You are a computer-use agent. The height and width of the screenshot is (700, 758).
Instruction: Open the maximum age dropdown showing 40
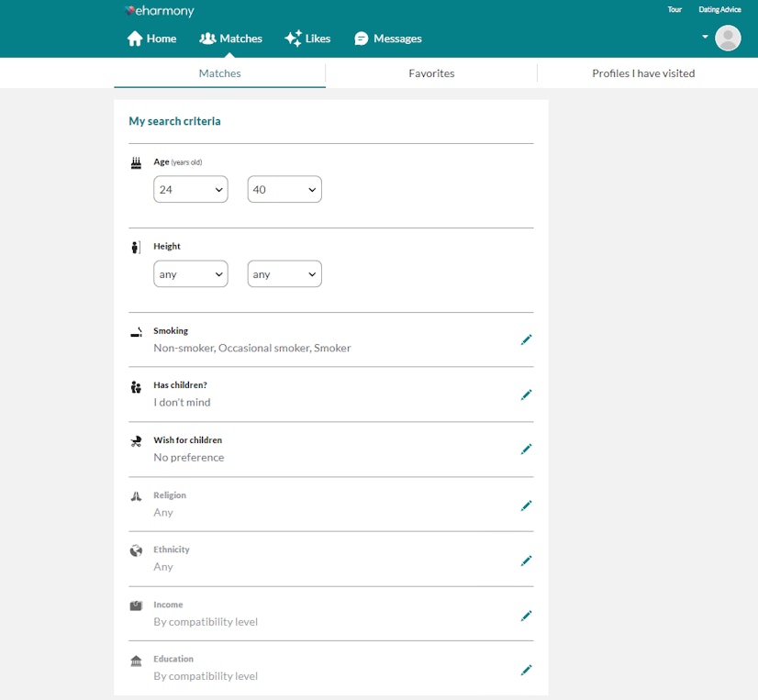point(284,189)
